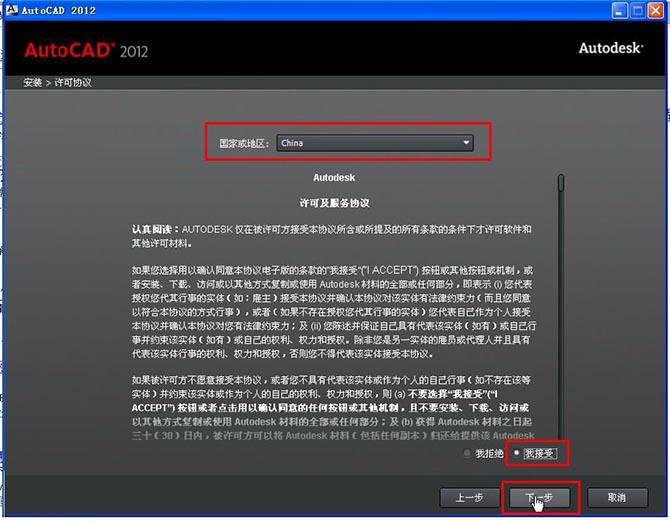Maximize the AutoCAD 2012 installer window

pos(637,10)
